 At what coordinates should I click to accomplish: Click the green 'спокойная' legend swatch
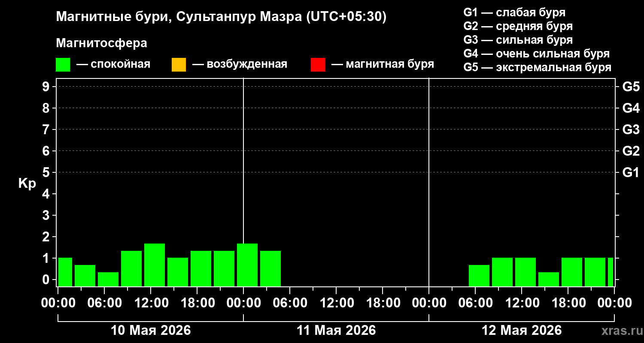click(x=63, y=65)
